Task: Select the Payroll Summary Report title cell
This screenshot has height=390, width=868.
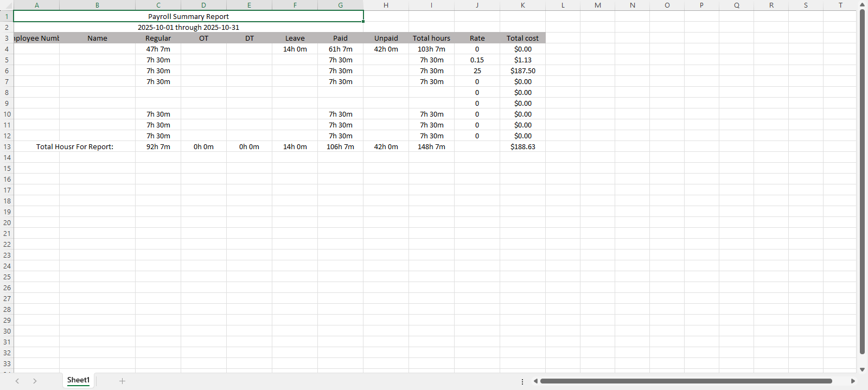Action: click(x=188, y=16)
